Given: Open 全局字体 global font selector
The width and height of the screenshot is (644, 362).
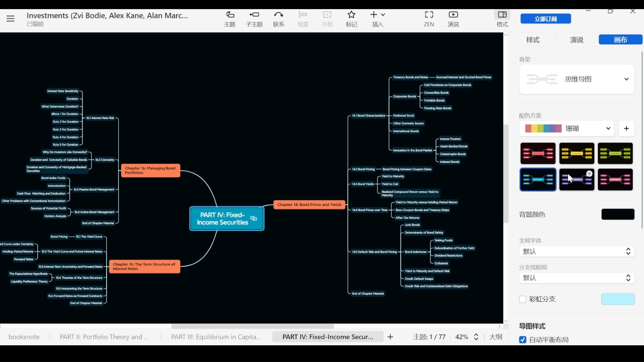Looking at the screenshot, I should 576,251.
